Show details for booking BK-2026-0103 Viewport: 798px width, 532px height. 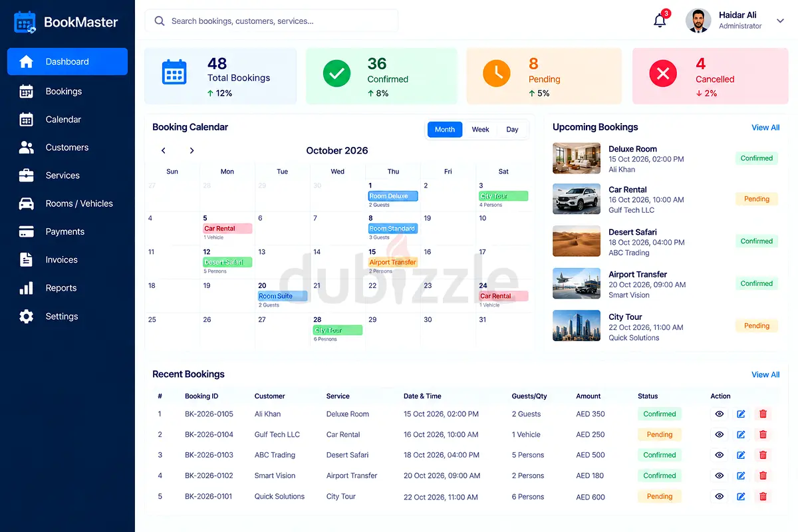coord(719,455)
